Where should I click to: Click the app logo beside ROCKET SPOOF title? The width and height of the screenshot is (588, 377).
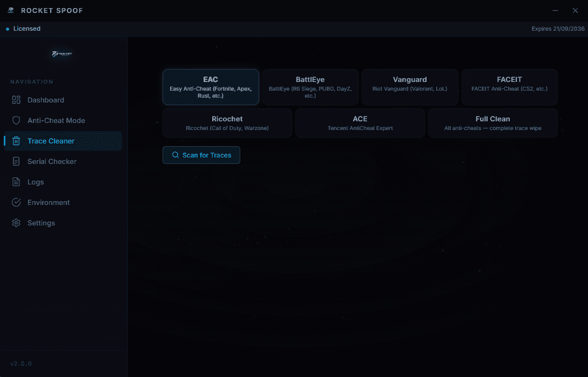click(11, 10)
